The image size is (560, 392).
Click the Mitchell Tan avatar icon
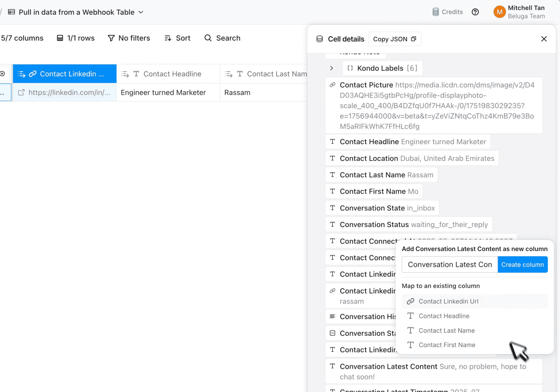[499, 12]
